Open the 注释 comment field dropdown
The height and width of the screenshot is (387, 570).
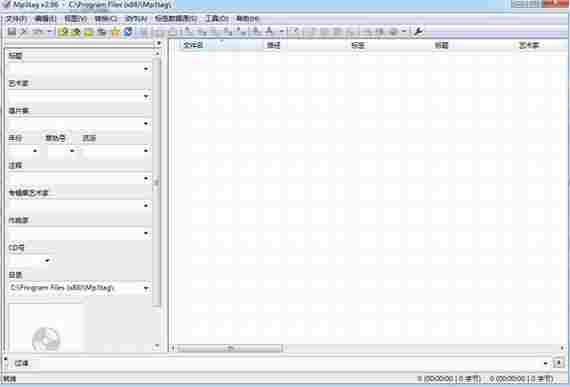click(146, 178)
